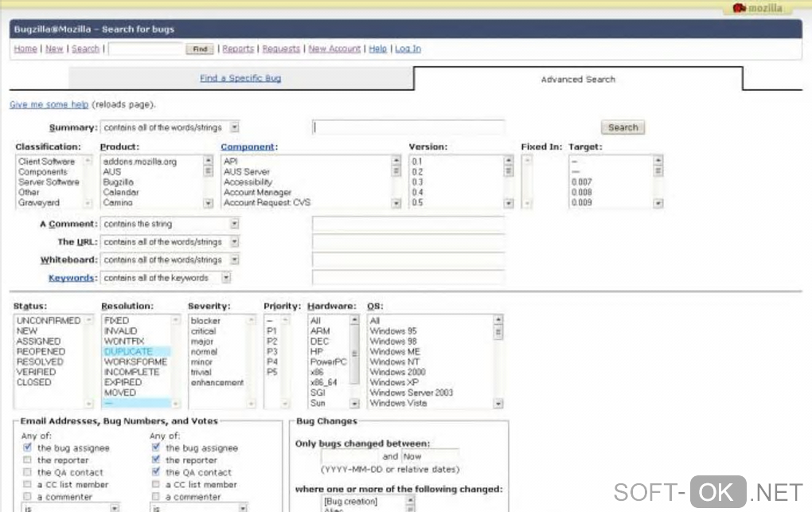The image size is (812, 512).
Task: Open the Reports link
Action: [238, 49]
